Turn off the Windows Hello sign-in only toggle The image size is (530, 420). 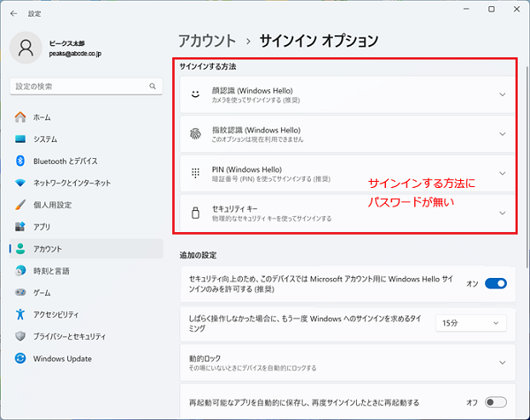496,283
